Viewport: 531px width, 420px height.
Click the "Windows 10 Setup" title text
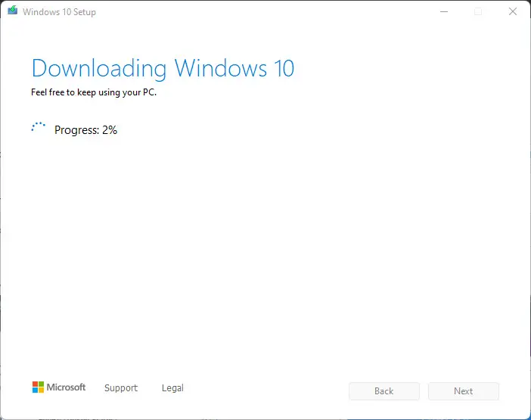coord(59,12)
